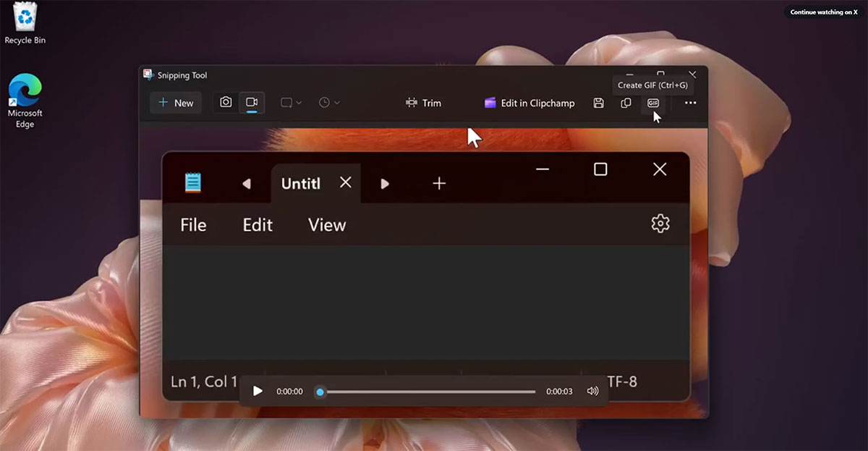Viewport: 868px width, 451px height.
Task: Open the See more menu
Action: pyautogui.click(x=689, y=103)
